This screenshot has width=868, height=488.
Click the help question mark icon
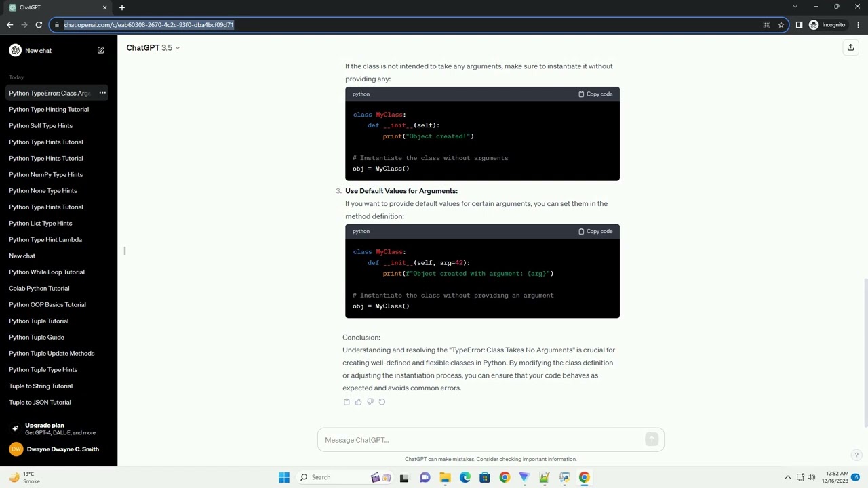click(x=856, y=455)
